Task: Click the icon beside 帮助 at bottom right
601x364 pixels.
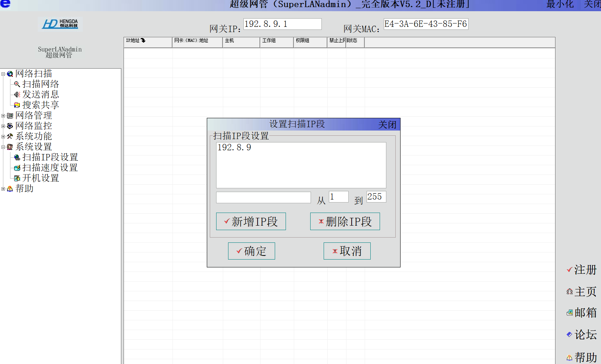Action: click(x=570, y=358)
